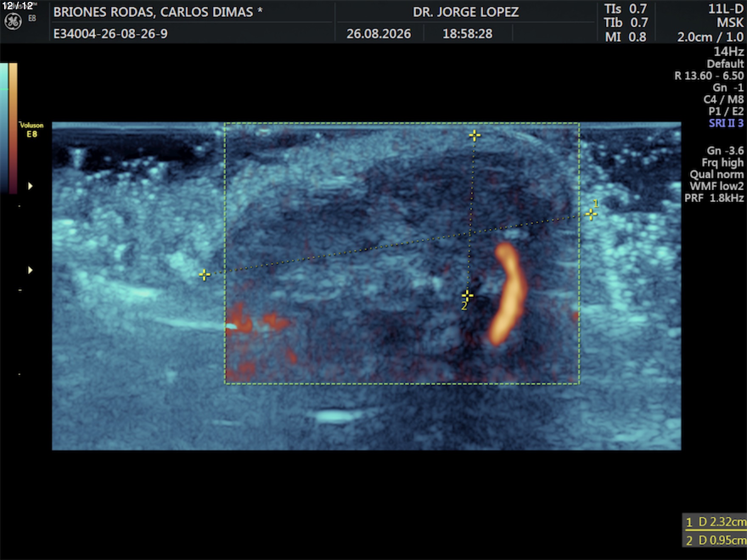The image size is (747, 560).
Task: Select caliper 2 top endpoint marker
Action: tap(475, 135)
